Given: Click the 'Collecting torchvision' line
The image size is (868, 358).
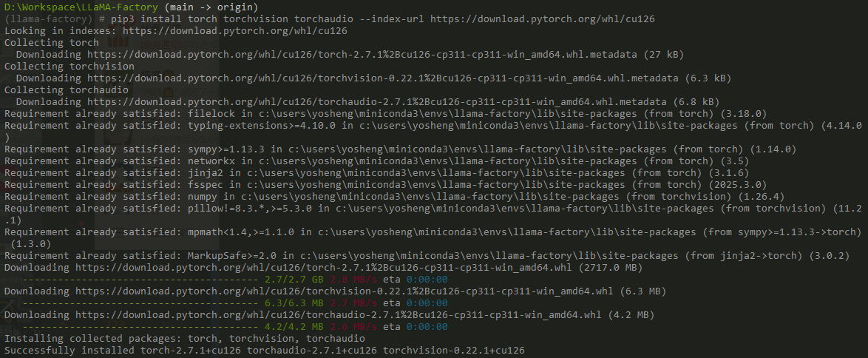Looking at the screenshot, I should coord(69,67).
